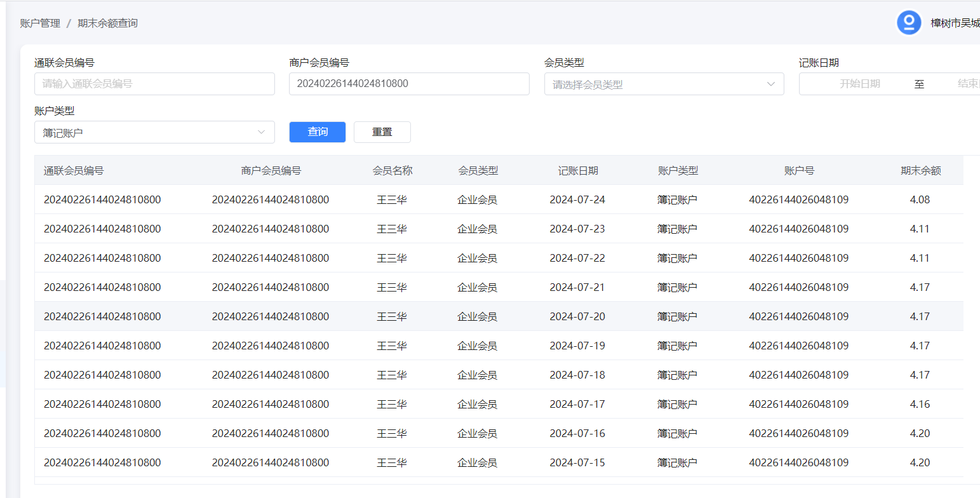Select the date cell 2024-07-15

pyautogui.click(x=577, y=462)
